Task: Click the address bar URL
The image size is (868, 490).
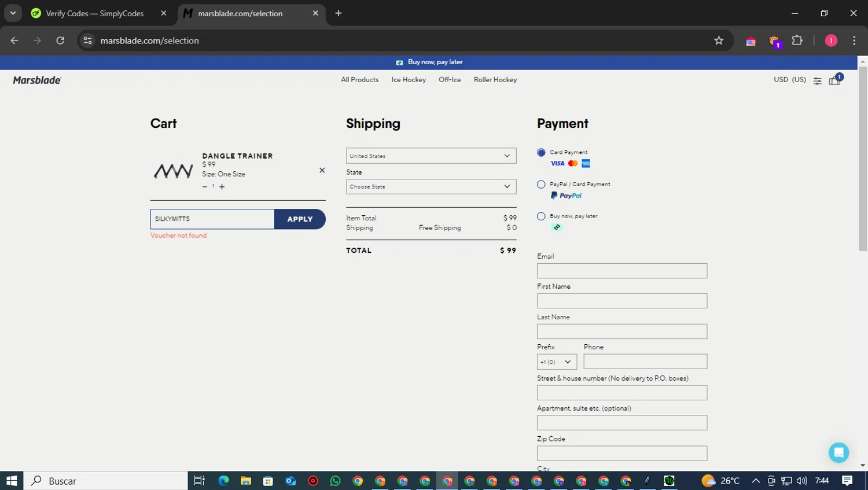Action: [x=149, y=40]
